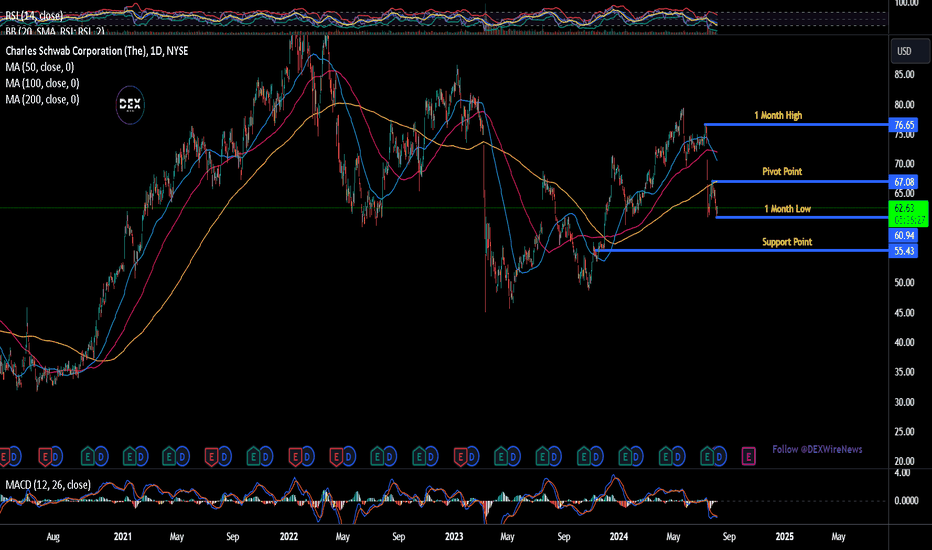Click the Support Point label
The image size is (932, 550).
[x=787, y=242]
